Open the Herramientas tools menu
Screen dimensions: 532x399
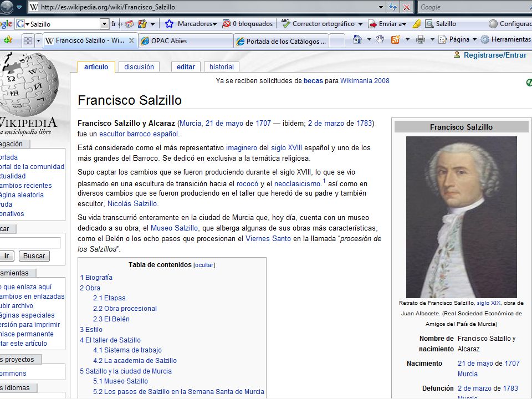pos(506,39)
